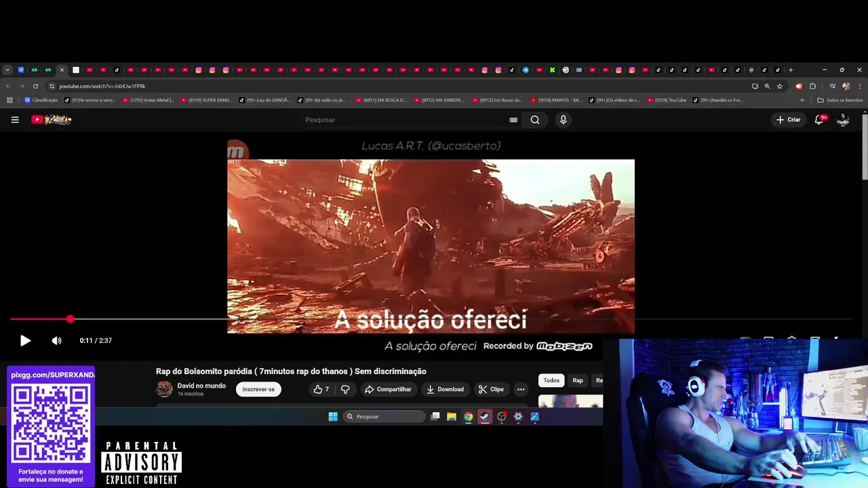
Task: Open File Explorer from the taskbar
Action: click(451, 417)
